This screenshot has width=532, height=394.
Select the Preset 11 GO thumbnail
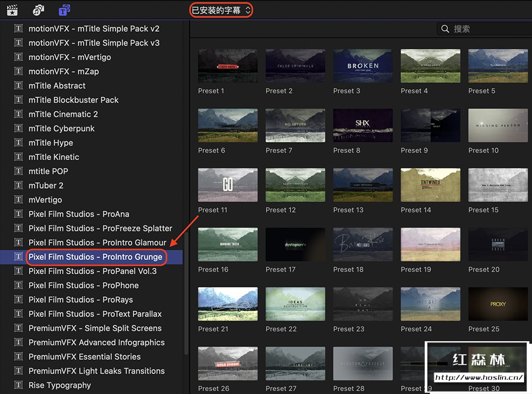(x=228, y=185)
